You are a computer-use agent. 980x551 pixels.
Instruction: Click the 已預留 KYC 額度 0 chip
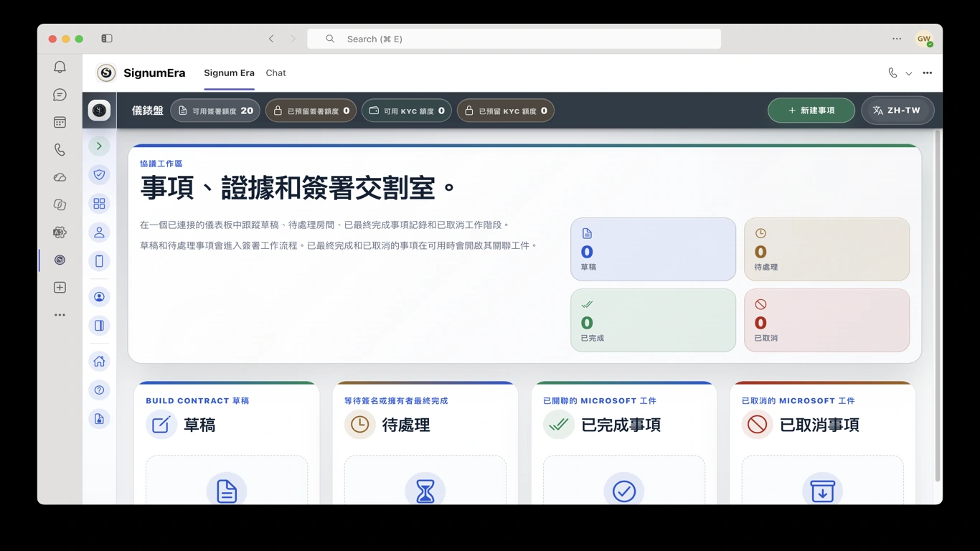coord(506,110)
